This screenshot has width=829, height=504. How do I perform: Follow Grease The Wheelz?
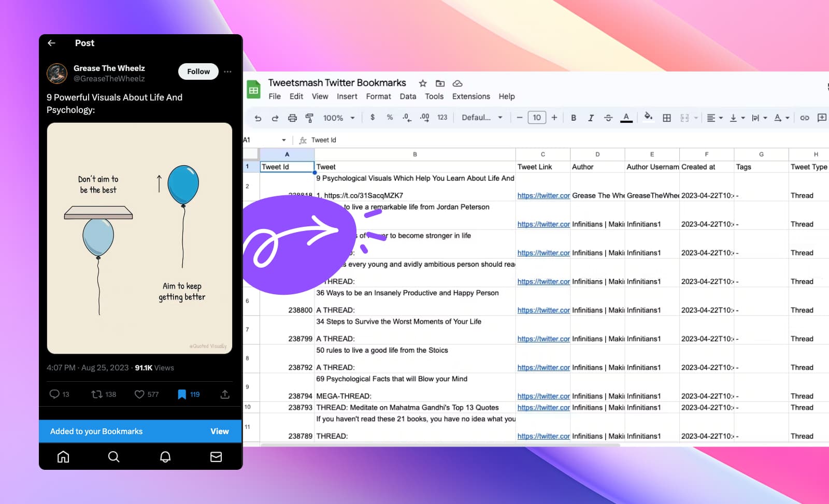click(198, 71)
